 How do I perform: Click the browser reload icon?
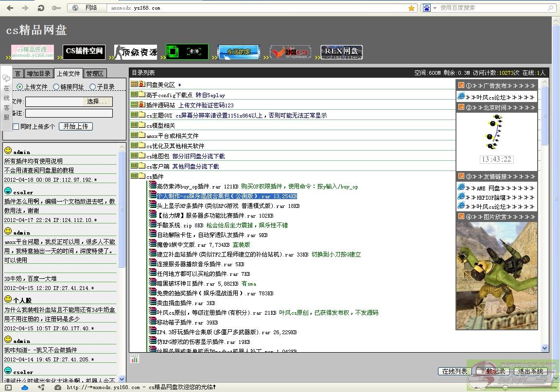tap(41, 8)
